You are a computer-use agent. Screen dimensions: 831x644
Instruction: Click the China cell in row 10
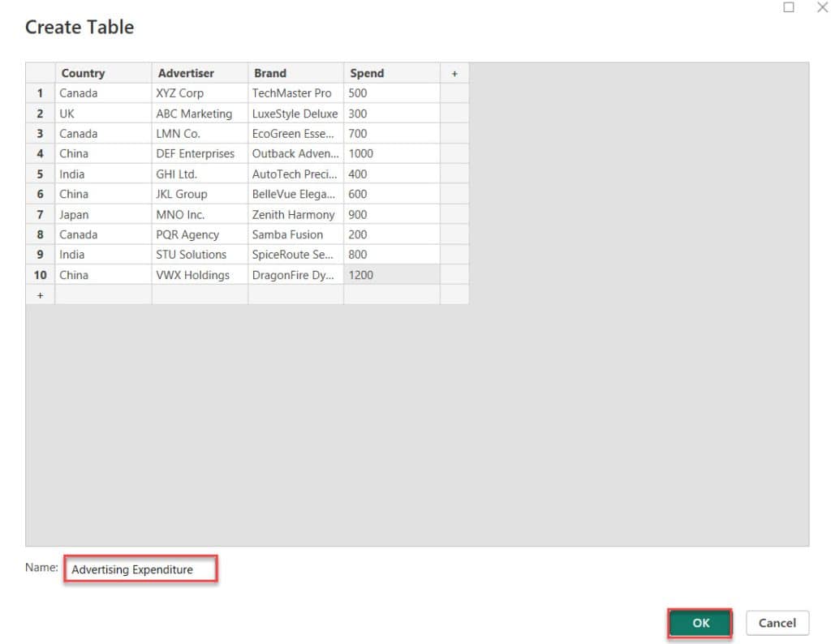point(103,275)
